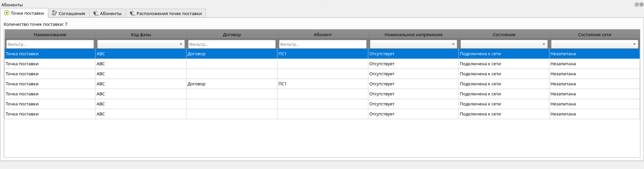Float the Абоненты panel via undock icon
This screenshot has width=644, height=169.
pos(637,5)
